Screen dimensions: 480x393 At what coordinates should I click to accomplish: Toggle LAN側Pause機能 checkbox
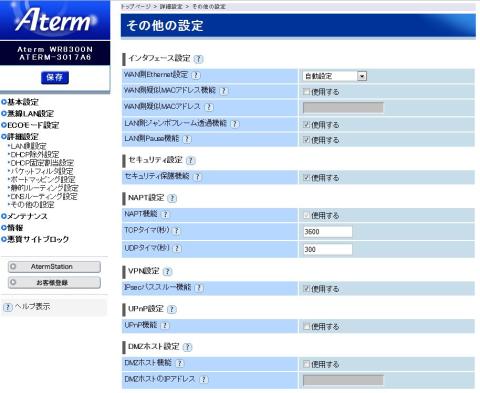coord(306,140)
